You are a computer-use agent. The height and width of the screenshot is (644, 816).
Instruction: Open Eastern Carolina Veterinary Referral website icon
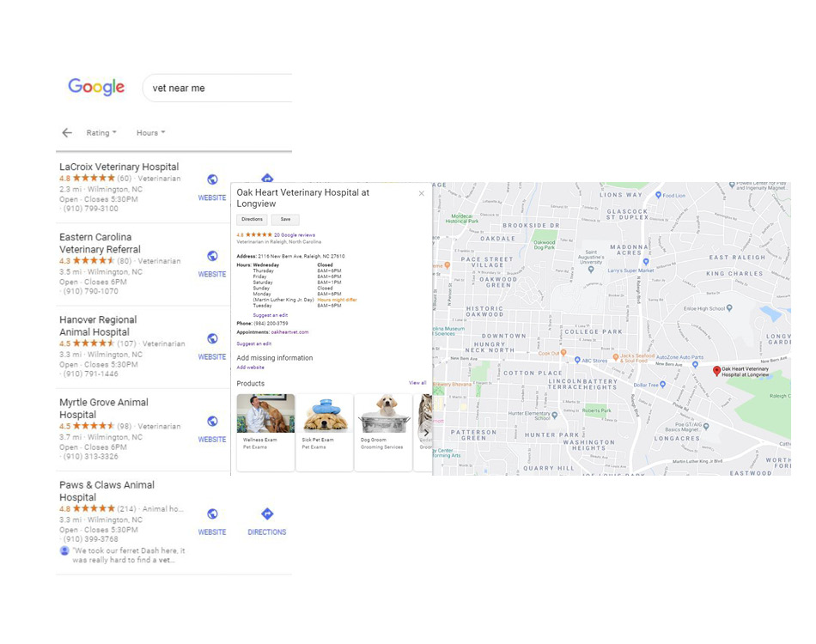[x=212, y=256]
